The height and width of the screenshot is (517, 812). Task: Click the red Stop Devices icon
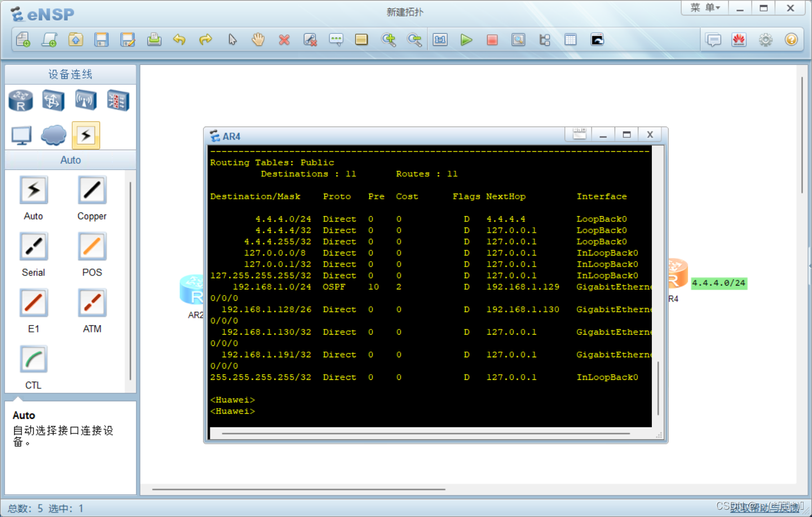[492, 40]
